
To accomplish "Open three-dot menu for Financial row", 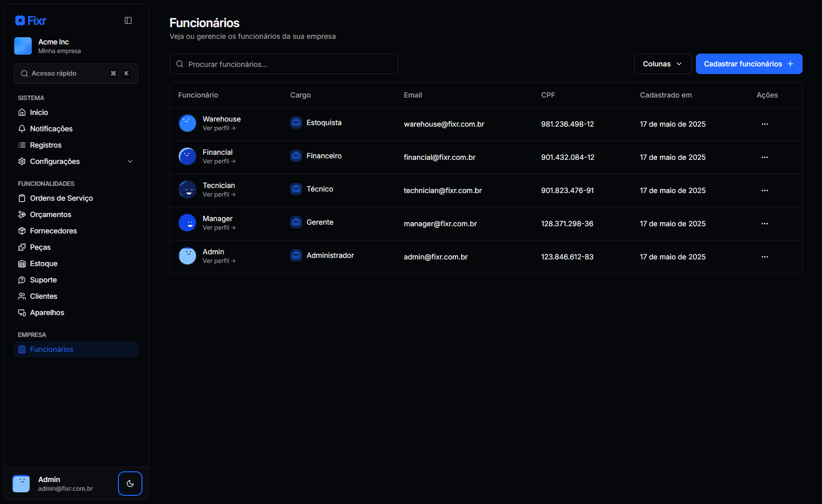I will tap(764, 157).
